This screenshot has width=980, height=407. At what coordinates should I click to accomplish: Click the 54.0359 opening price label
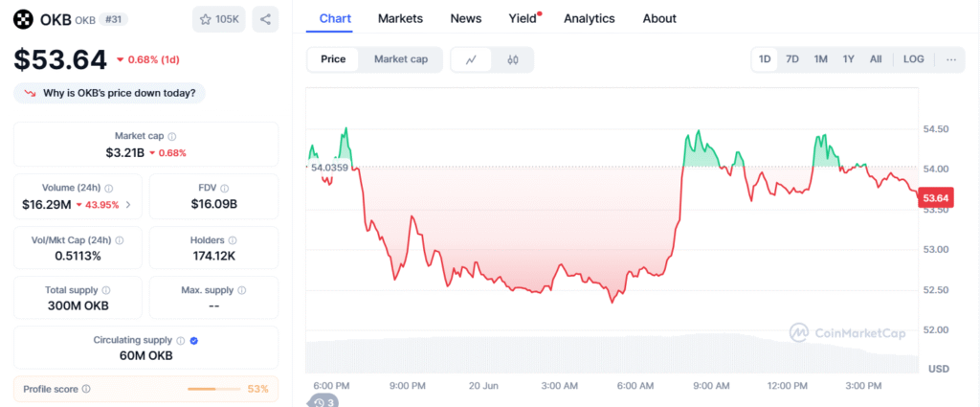point(328,168)
